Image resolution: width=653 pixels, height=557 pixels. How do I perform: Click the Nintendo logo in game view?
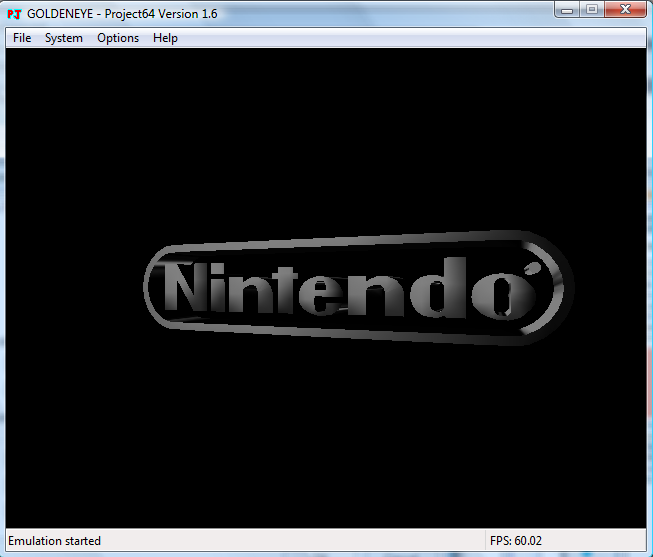click(x=359, y=287)
